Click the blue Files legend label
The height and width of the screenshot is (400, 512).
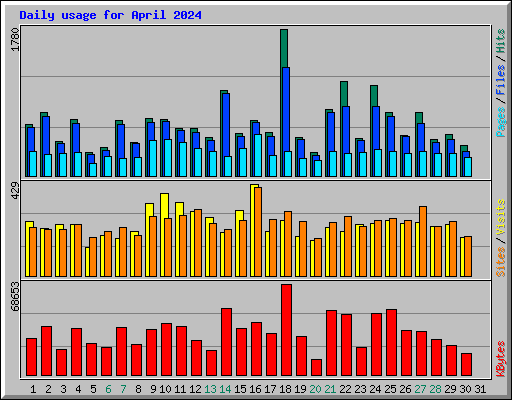500,80
